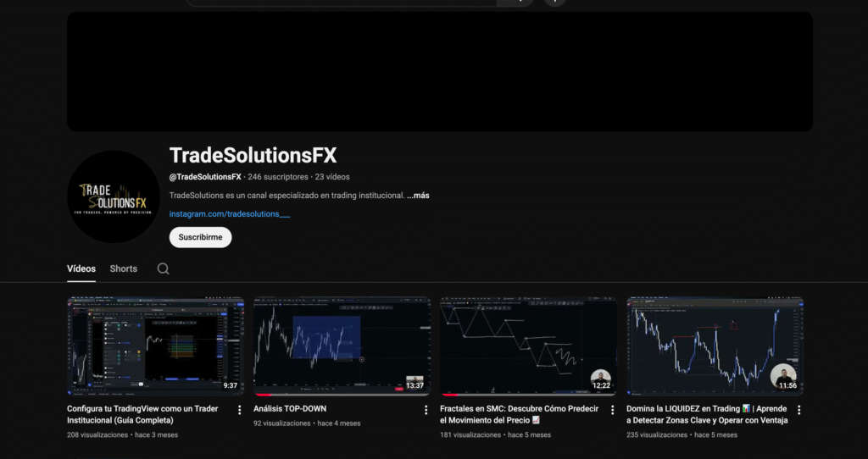The image size is (868, 459).
Task: Play the Domina la LIQUIDEZ video thumbnail
Action: 714,346
